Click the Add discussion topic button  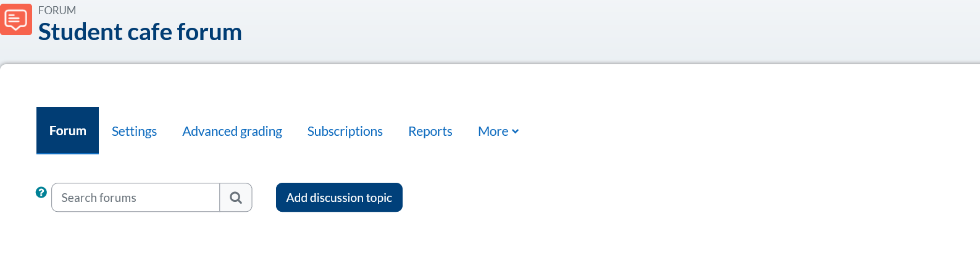339,198
